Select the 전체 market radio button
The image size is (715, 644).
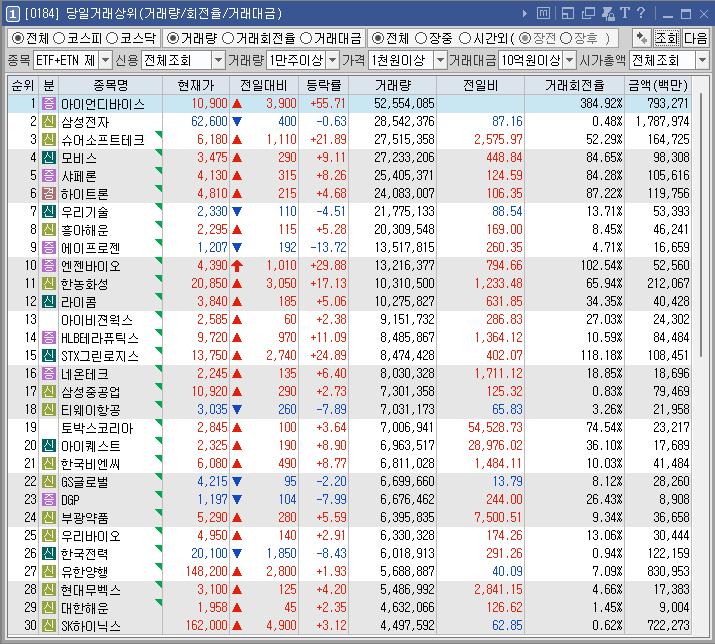tap(18, 38)
